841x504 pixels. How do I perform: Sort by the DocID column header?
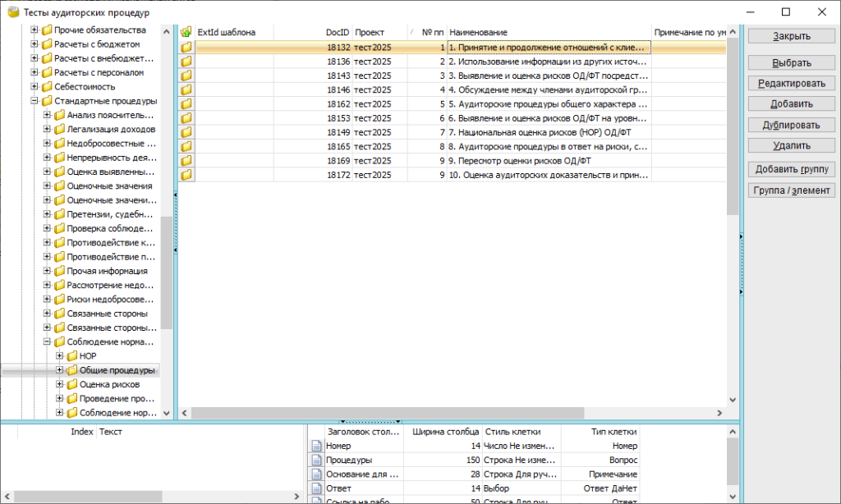click(337, 32)
